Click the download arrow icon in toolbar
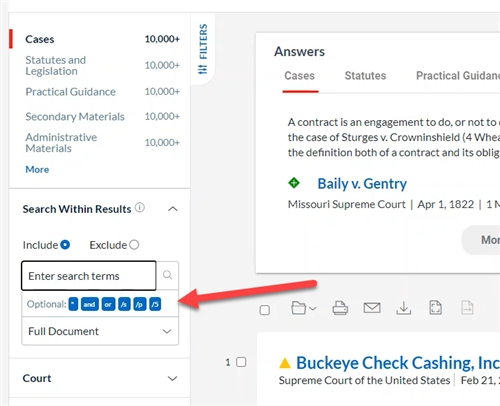This screenshot has height=406, width=500. 404,308
